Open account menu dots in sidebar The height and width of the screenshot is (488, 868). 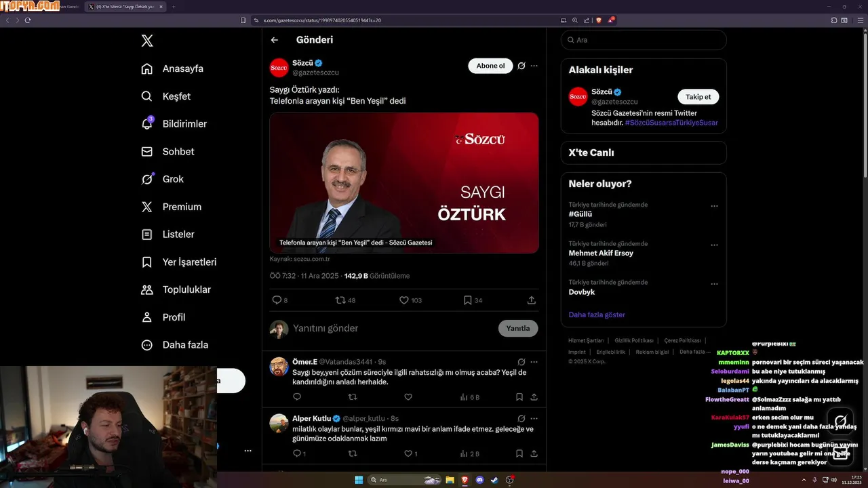248,451
